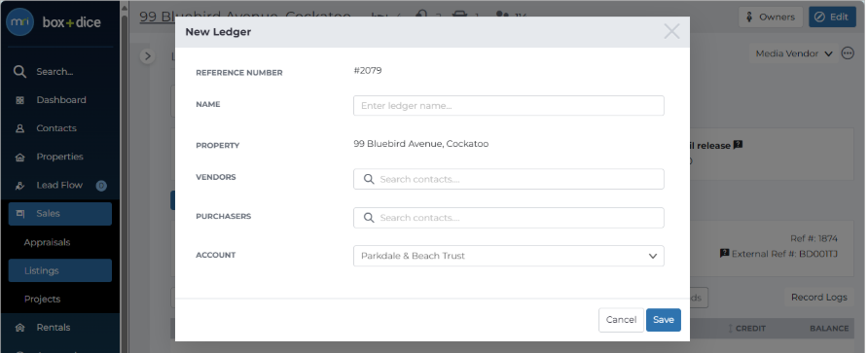The image size is (868, 353).
Task: Click the Properties house icon
Action: (x=19, y=158)
